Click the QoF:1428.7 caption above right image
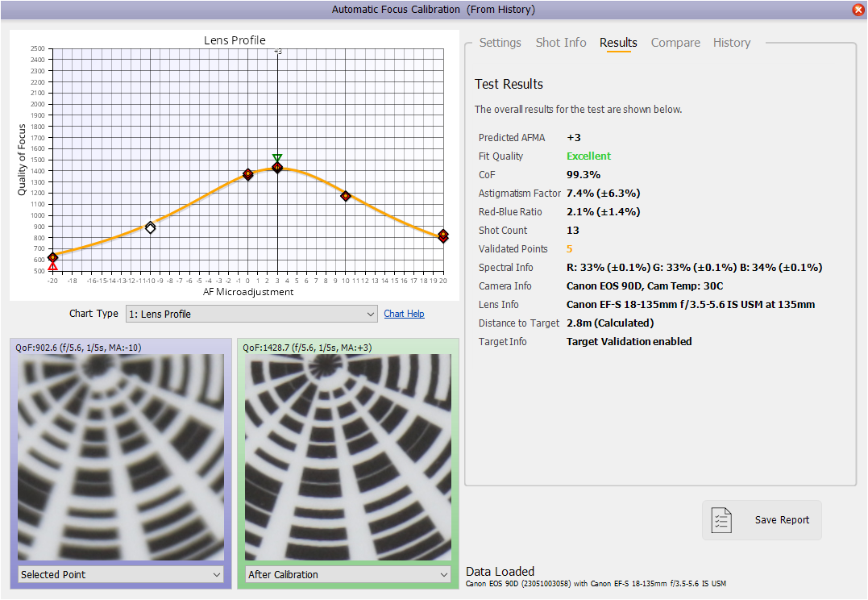 point(307,348)
